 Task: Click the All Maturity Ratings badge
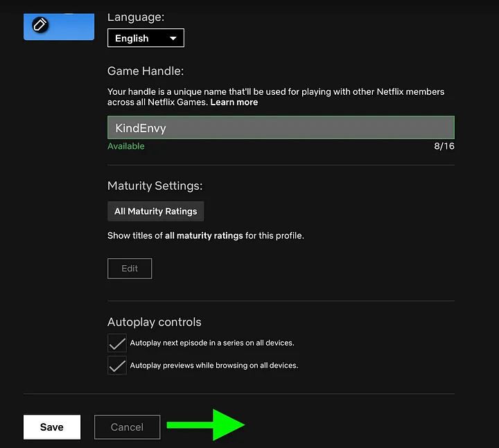[156, 211]
